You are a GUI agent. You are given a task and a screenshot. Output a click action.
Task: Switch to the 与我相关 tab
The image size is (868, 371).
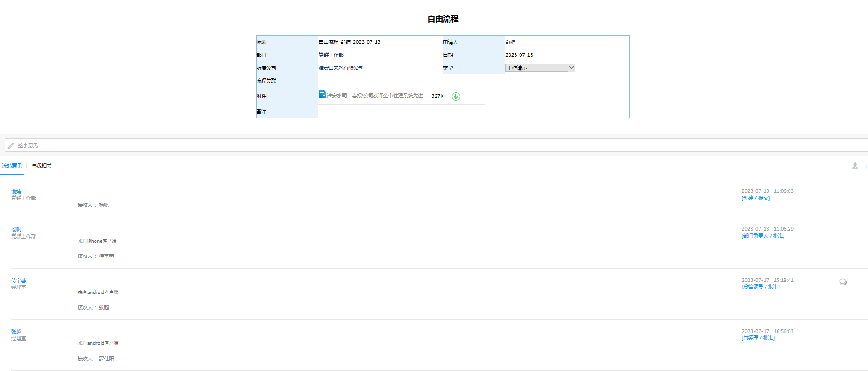click(x=42, y=166)
